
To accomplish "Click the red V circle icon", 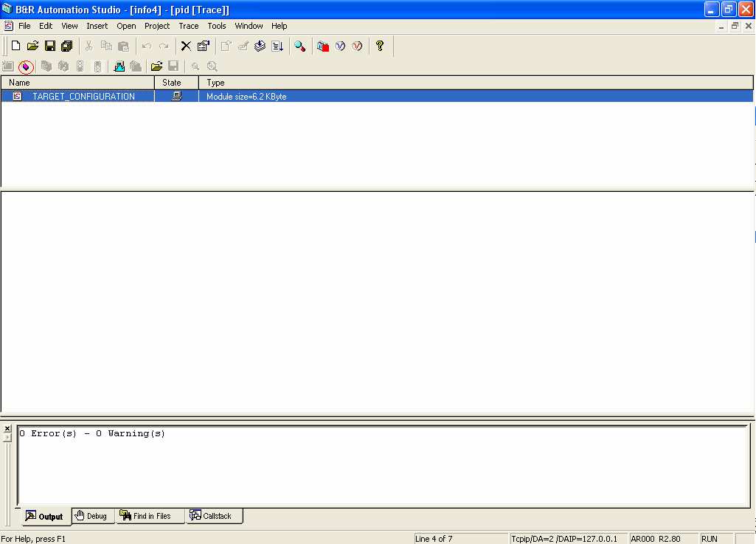I will point(357,46).
